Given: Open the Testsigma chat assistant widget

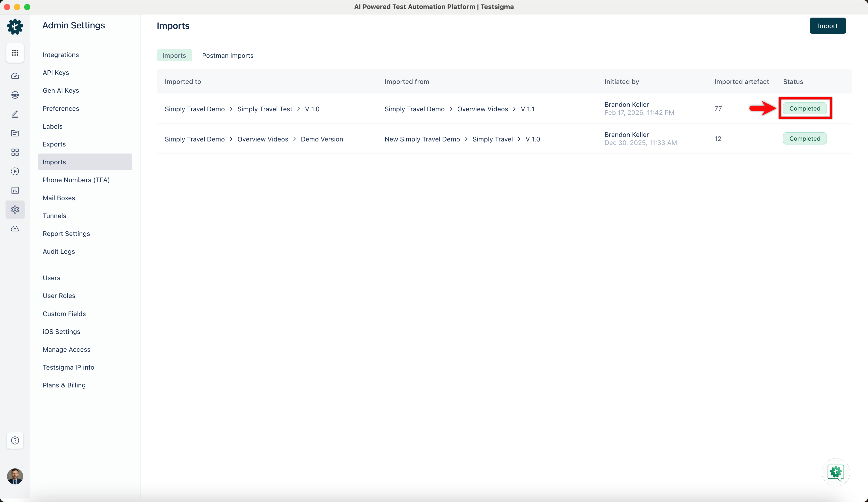Looking at the screenshot, I should coord(836,472).
